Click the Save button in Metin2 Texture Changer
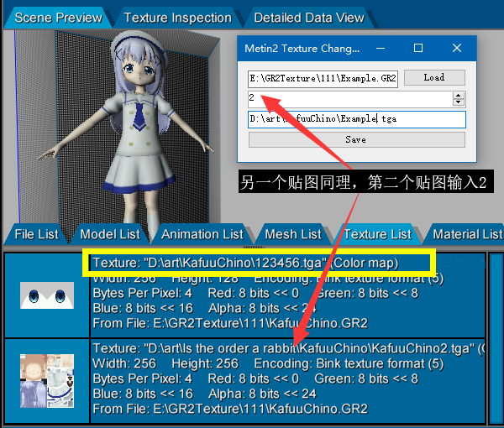Screen dimensions: 504x428 (357, 139)
